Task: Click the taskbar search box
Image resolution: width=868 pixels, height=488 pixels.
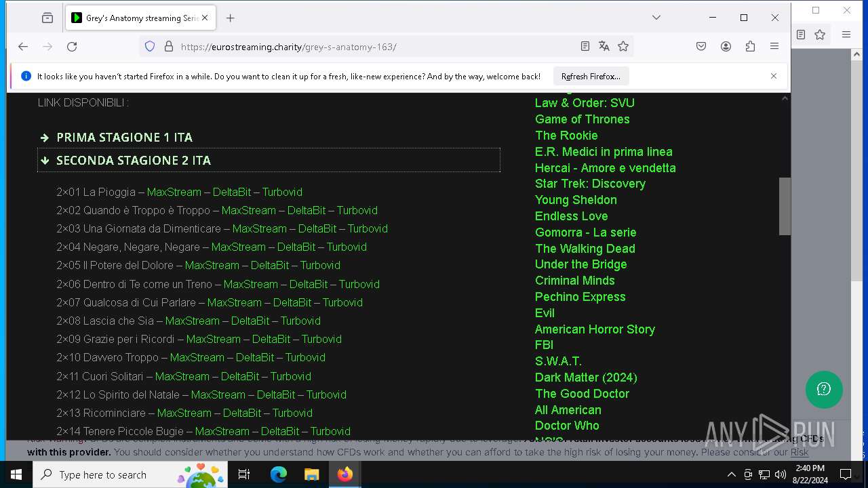Action: pyautogui.click(x=132, y=474)
